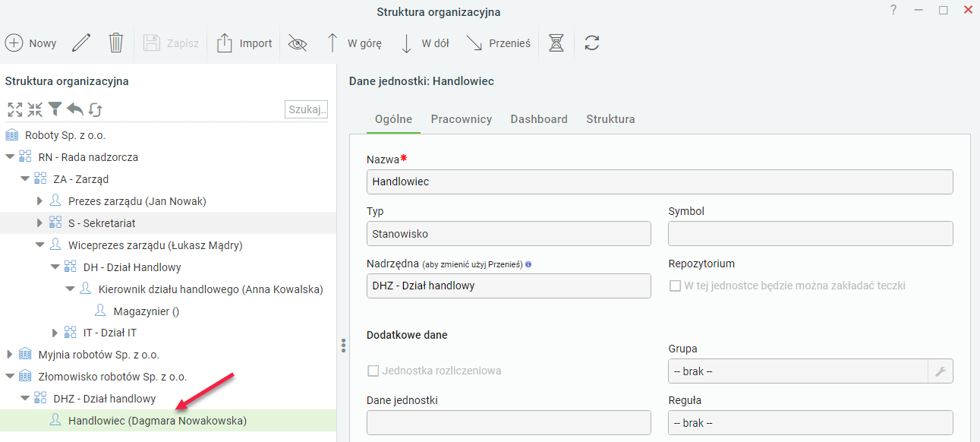Toggle repository teczki checkbox
Screen dimensions: 980x442
[674, 286]
